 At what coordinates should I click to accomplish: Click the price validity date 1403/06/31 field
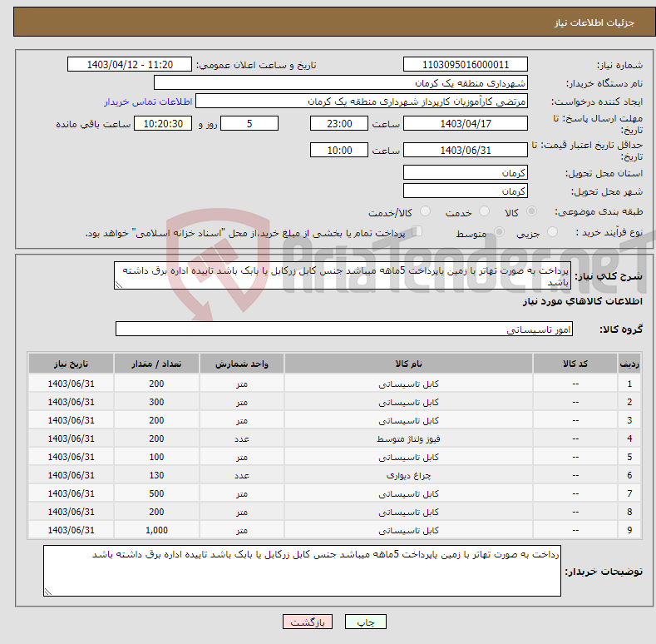tap(466, 150)
